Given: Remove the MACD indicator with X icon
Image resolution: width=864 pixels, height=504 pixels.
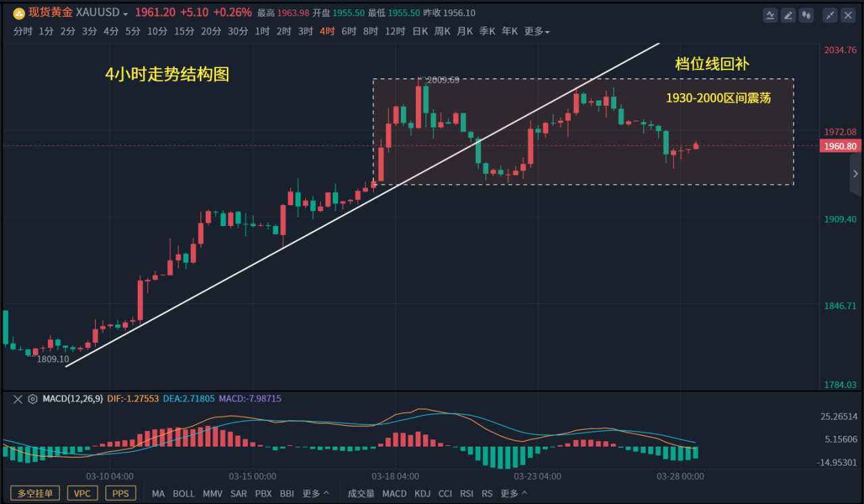Looking at the screenshot, I should [x=18, y=399].
